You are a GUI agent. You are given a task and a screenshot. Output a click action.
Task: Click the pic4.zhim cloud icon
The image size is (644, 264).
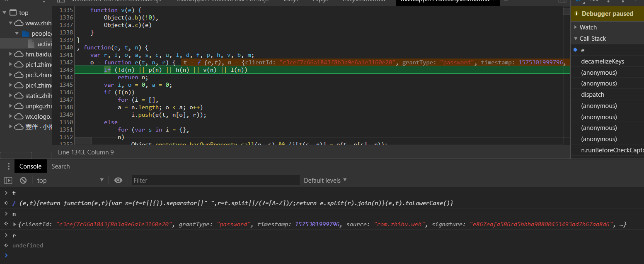tap(19, 85)
